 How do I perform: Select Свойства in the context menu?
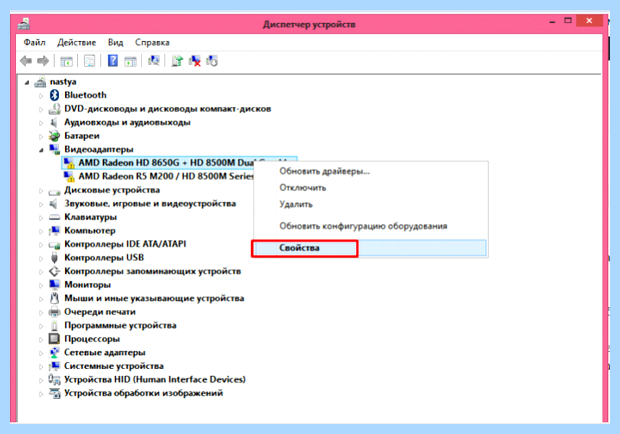pyautogui.click(x=370, y=248)
